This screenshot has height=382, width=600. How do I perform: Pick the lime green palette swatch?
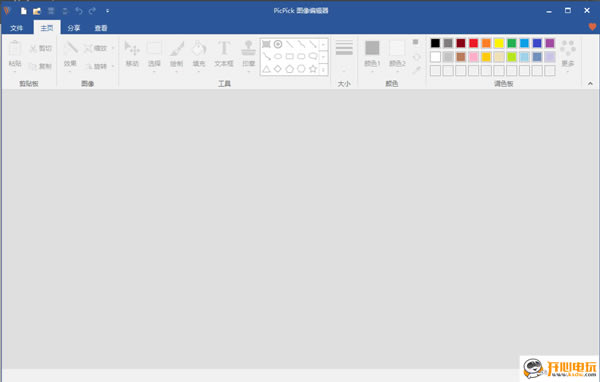click(x=512, y=57)
